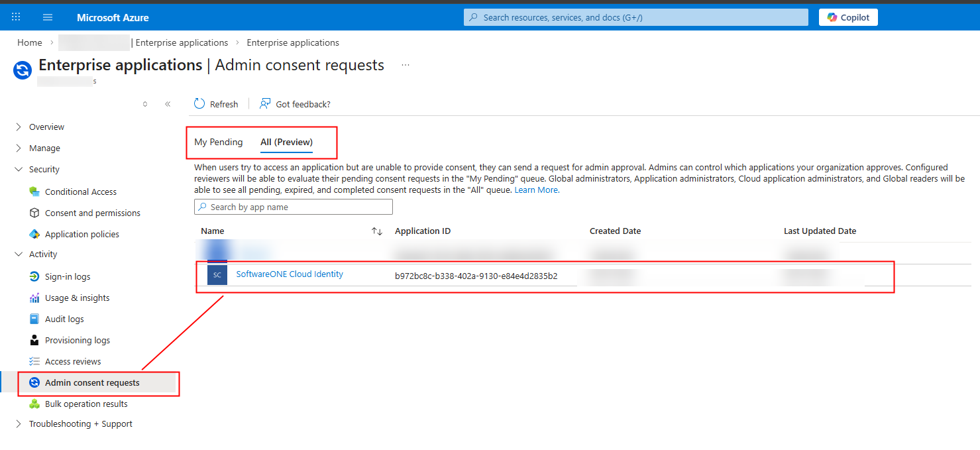Image resolution: width=980 pixels, height=450 pixels.
Task: Open the SoftwareONE Cloud Identity link
Action: click(290, 274)
